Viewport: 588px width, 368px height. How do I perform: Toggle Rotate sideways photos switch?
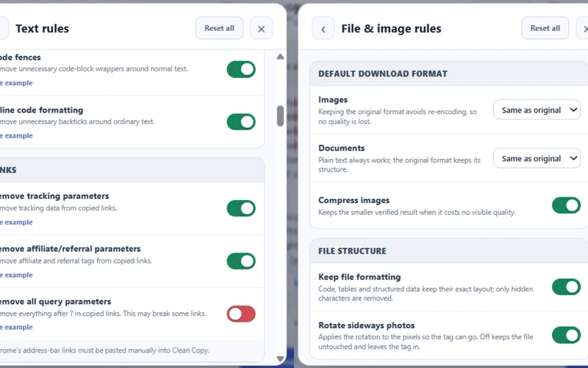(566, 336)
